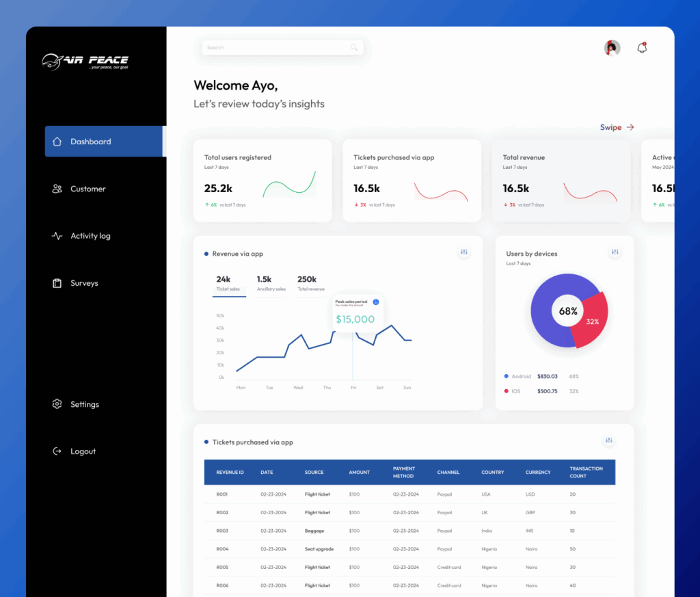Open the Customer section
The height and width of the screenshot is (597, 700).
tap(87, 189)
